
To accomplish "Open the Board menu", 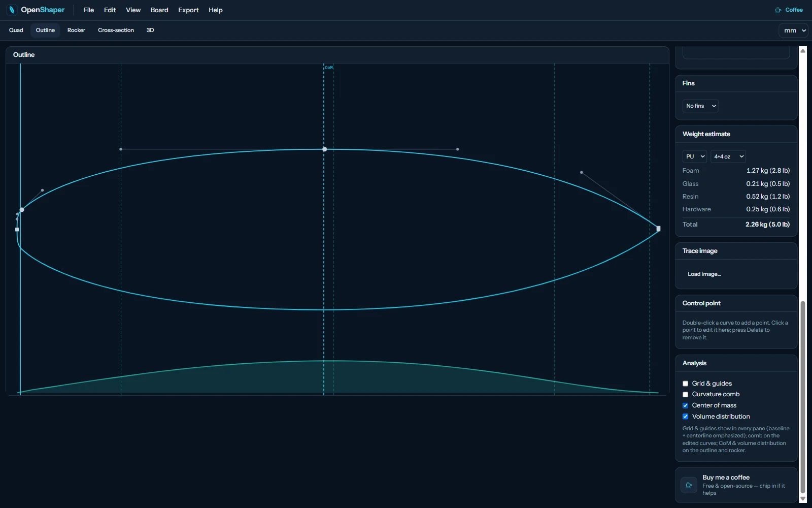I will (159, 10).
